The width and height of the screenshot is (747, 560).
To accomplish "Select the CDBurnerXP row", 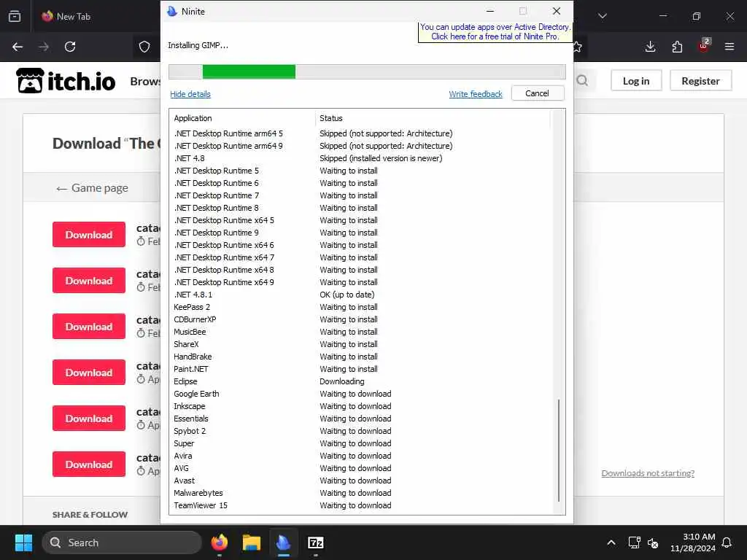I will [361, 319].
